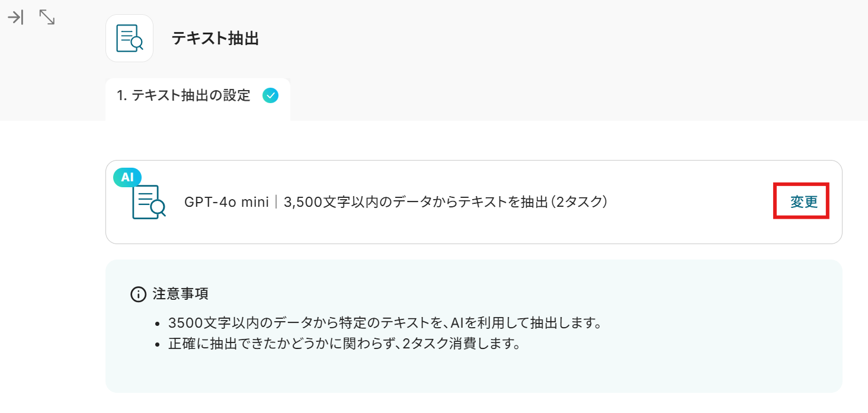
Task: Click the diagonal expand fullscreen icon
Action: coord(47,18)
